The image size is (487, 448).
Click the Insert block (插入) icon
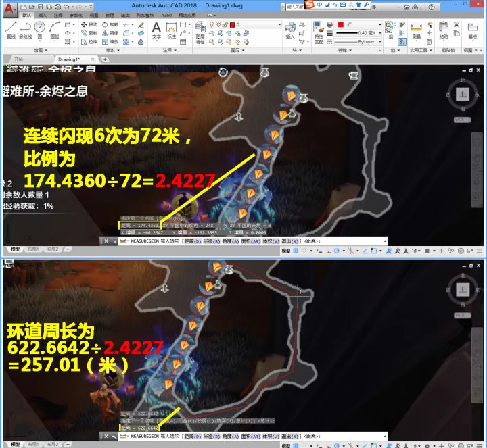click(290, 30)
